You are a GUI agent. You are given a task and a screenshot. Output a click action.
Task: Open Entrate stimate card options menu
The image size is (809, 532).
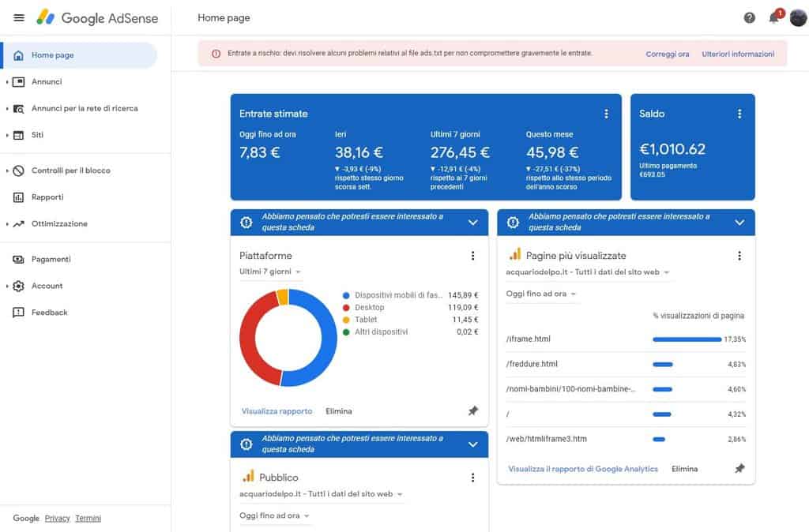(x=606, y=114)
